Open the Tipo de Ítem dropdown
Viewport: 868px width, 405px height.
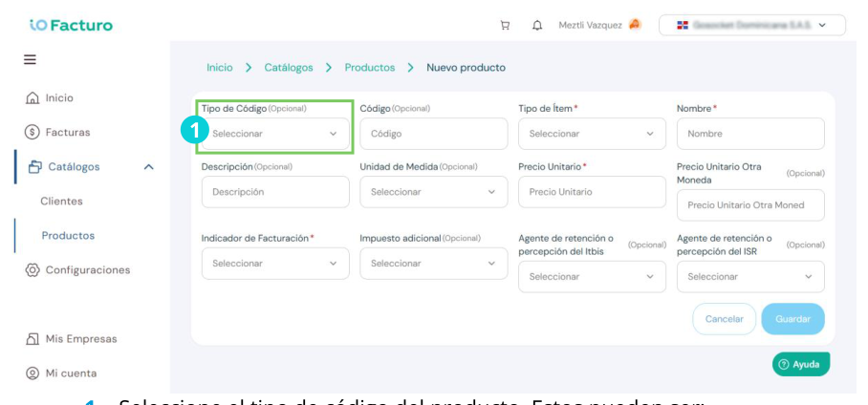(592, 134)
